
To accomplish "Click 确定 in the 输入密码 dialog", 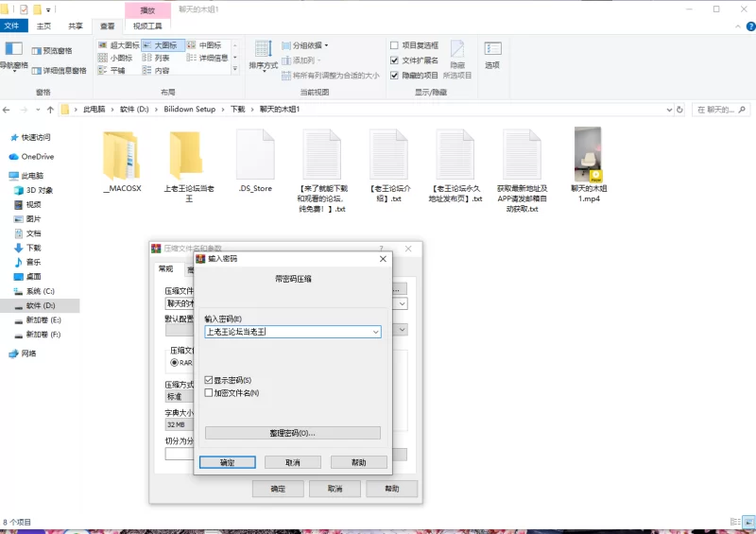I will tap(227, 463).
